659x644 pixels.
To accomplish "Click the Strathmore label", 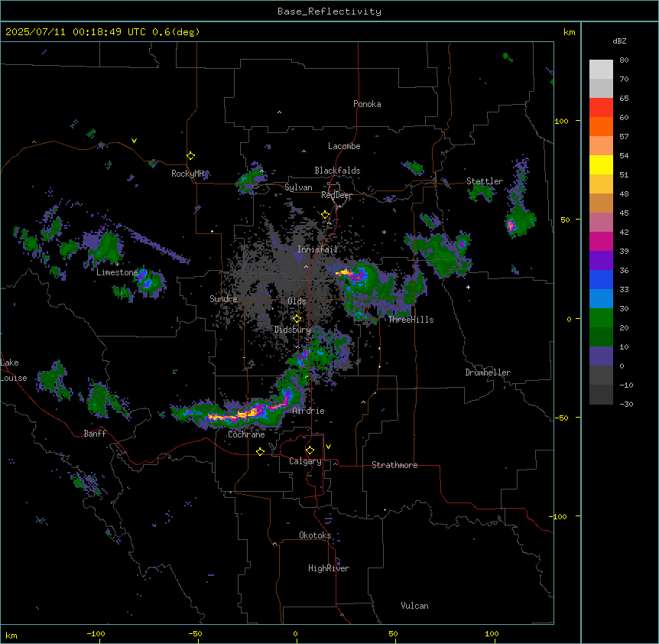I will coord(394,465).
